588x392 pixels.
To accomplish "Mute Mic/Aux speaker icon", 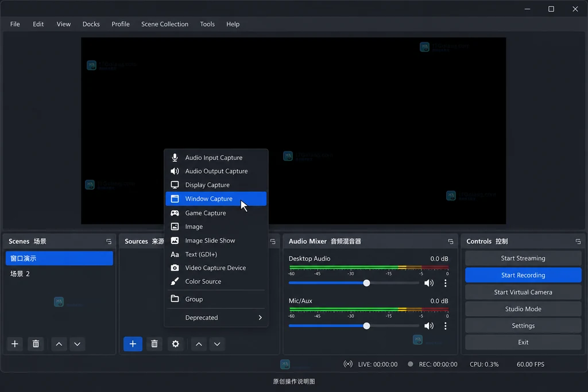I will [x=428, y=325].
